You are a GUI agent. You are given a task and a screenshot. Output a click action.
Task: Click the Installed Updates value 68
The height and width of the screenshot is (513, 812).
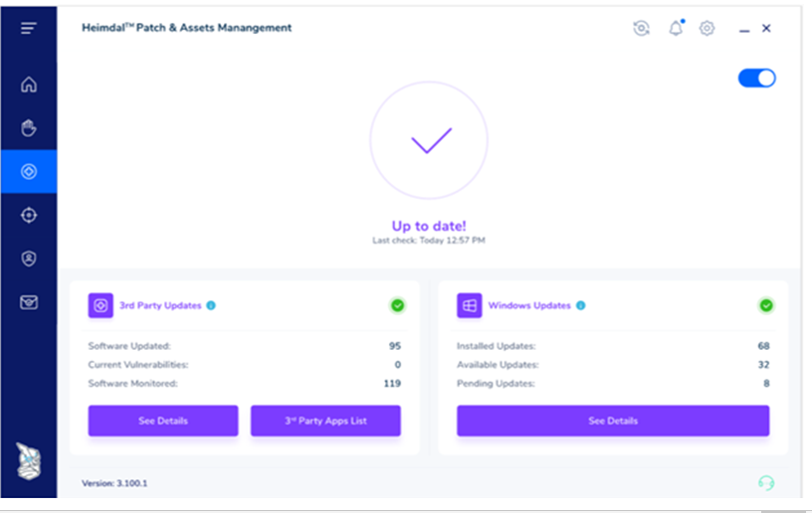(763, 346)
